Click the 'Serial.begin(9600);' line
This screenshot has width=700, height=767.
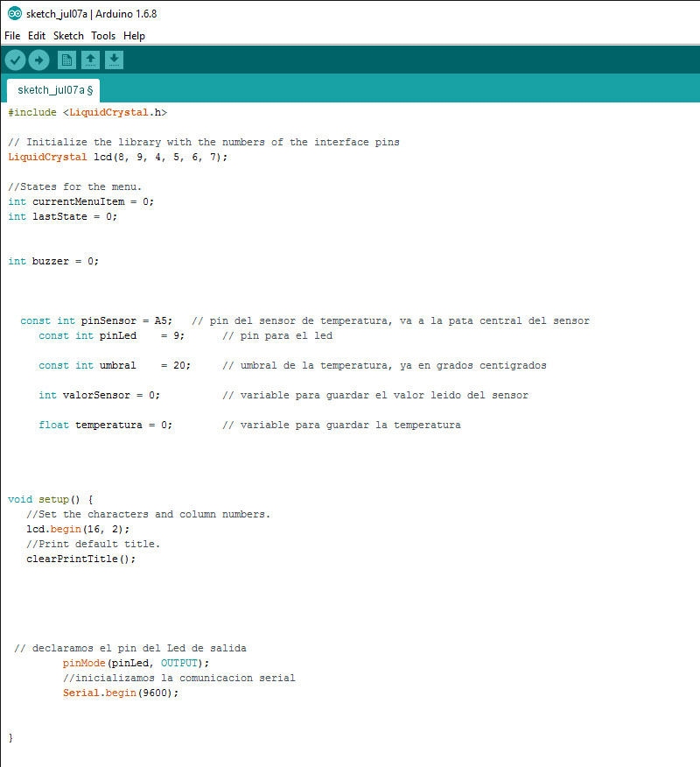pyautogui.click(x=121, y=693)
